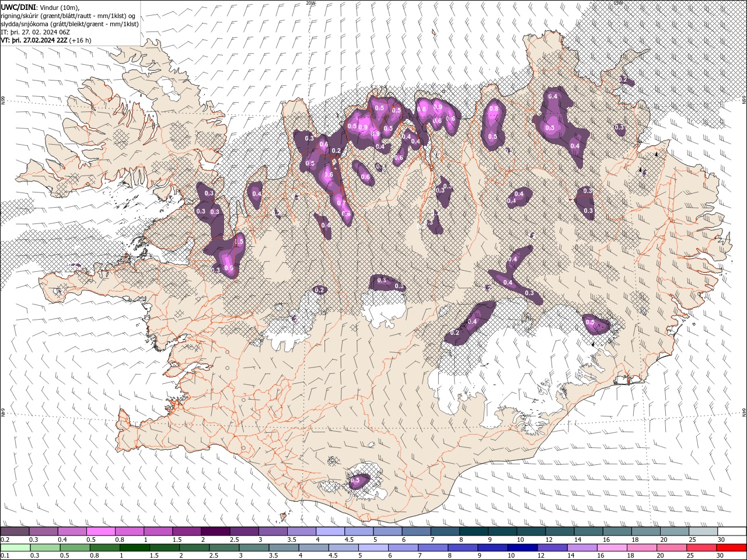Click the 'slydda/snjókoma' legend description line
747x560 pixels.
pos(69,24)
